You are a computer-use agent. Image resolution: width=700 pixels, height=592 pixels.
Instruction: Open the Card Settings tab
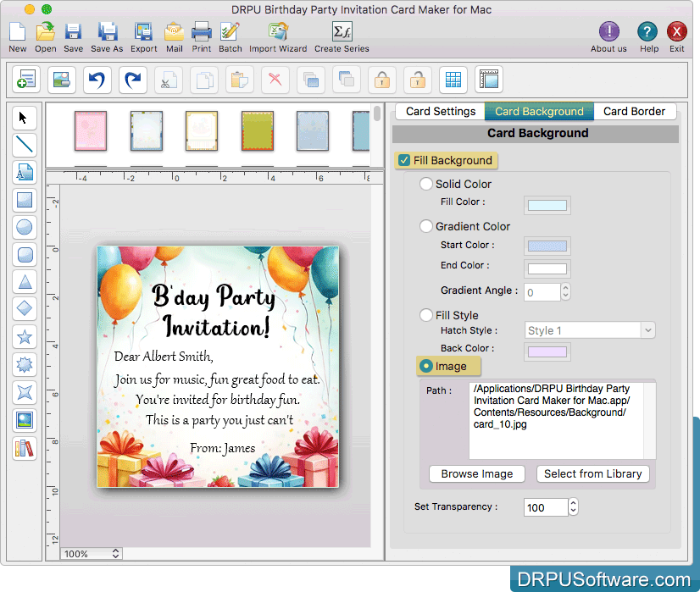pos(439,111)
